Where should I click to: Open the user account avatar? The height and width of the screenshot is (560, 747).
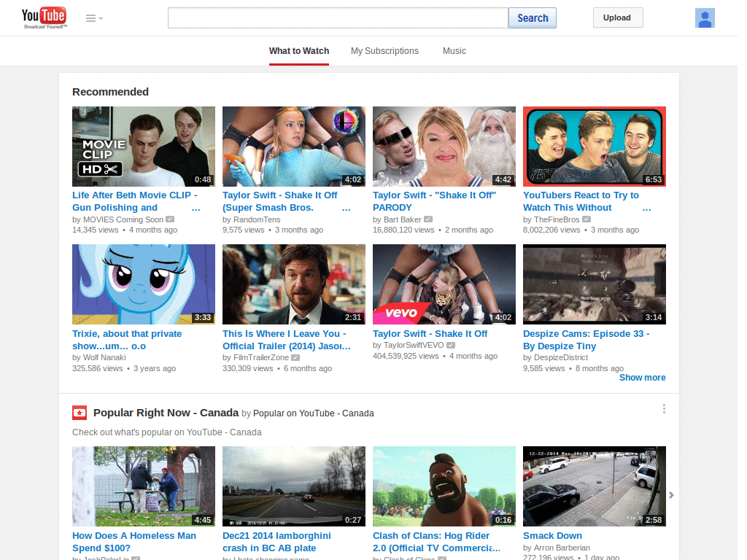(x=705, y=18)
